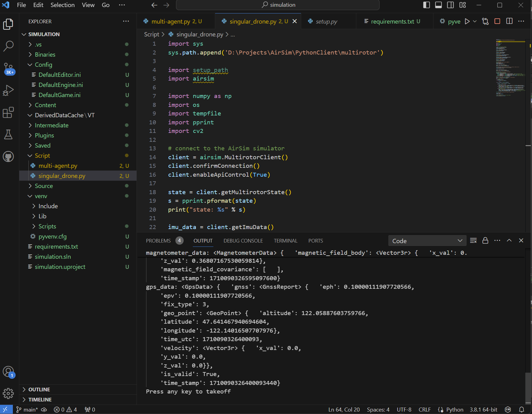Open the Testing flask icon
Screen dimensions: 532x414
8,134
